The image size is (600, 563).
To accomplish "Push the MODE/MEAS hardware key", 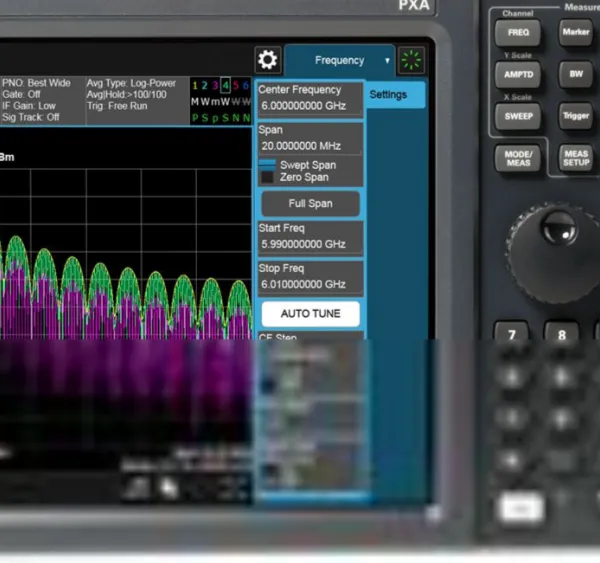I will (x=518, y=158).
